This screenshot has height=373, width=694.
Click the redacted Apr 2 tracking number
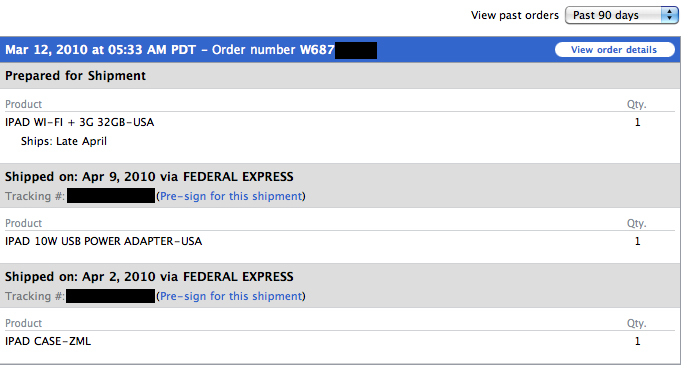pyautogui.click(x=111, y=296)
